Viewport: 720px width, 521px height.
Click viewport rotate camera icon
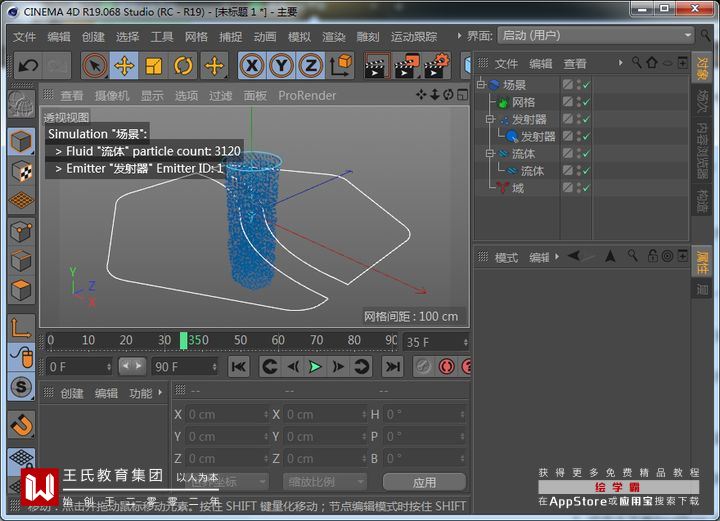pyautogui.click(x=449, y=95)
